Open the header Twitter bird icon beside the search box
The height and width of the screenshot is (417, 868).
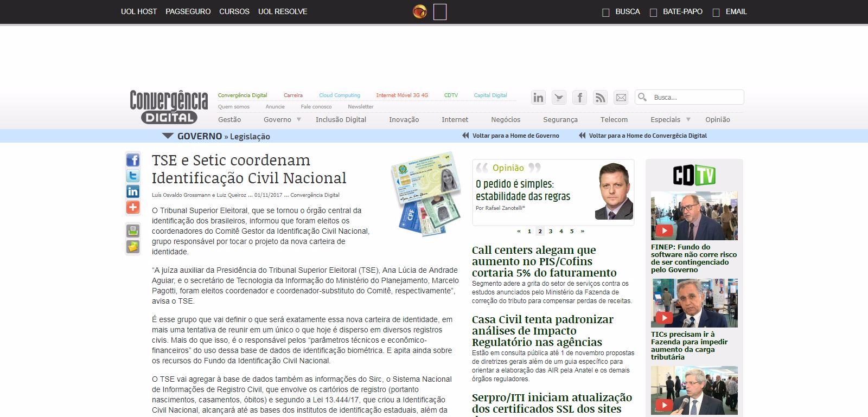tap(559, 98)
